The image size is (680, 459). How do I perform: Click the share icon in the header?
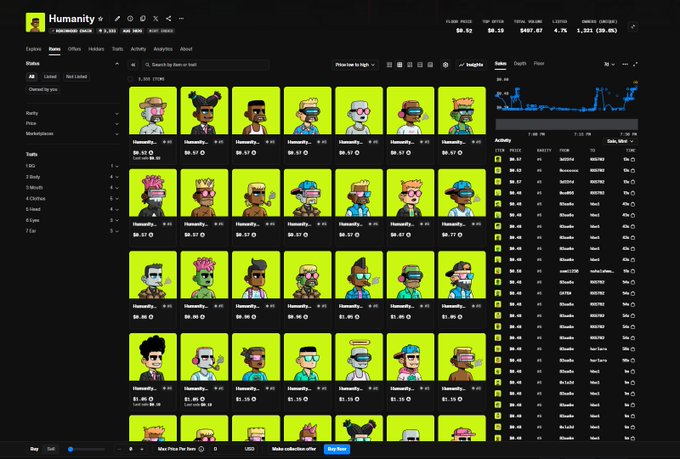[x=168, y=19]
